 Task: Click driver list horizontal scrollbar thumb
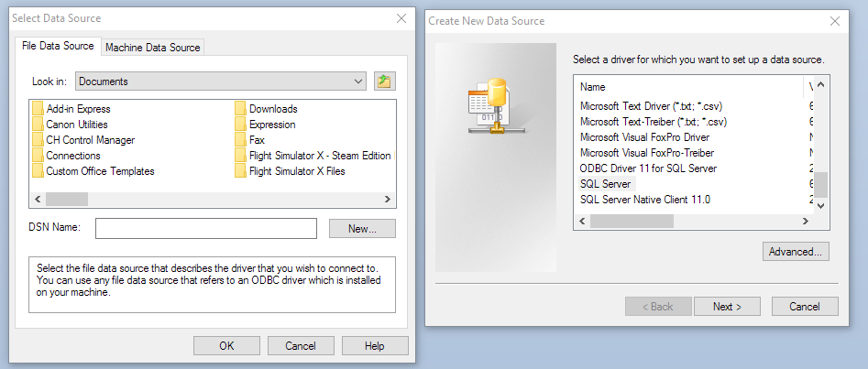(x=632, y=222)
